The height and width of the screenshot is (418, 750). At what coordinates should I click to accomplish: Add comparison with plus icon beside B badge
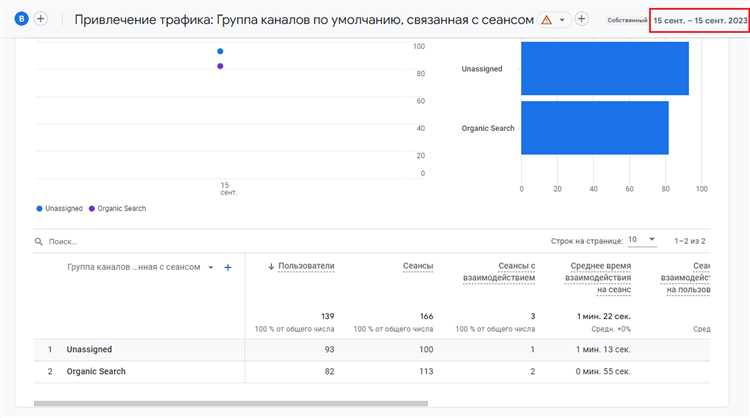[41, 19]
